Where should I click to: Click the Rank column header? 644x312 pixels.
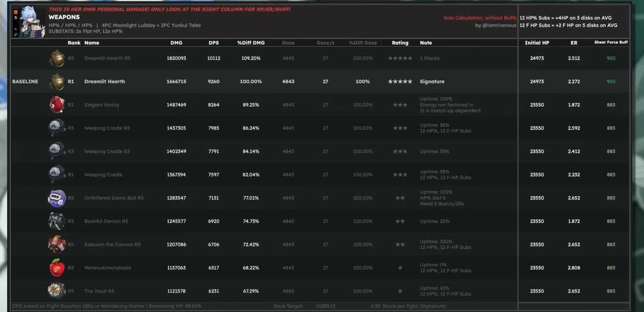click(74, 43)
